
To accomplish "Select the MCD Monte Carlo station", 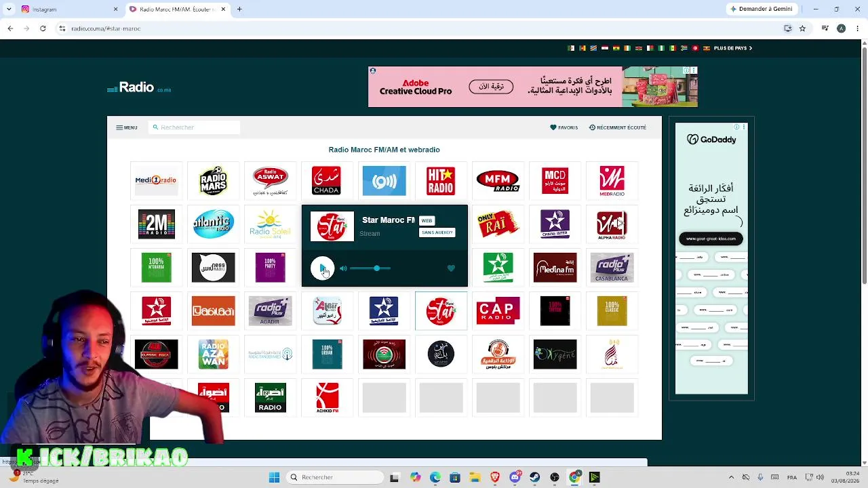I will tap(555, 180).
